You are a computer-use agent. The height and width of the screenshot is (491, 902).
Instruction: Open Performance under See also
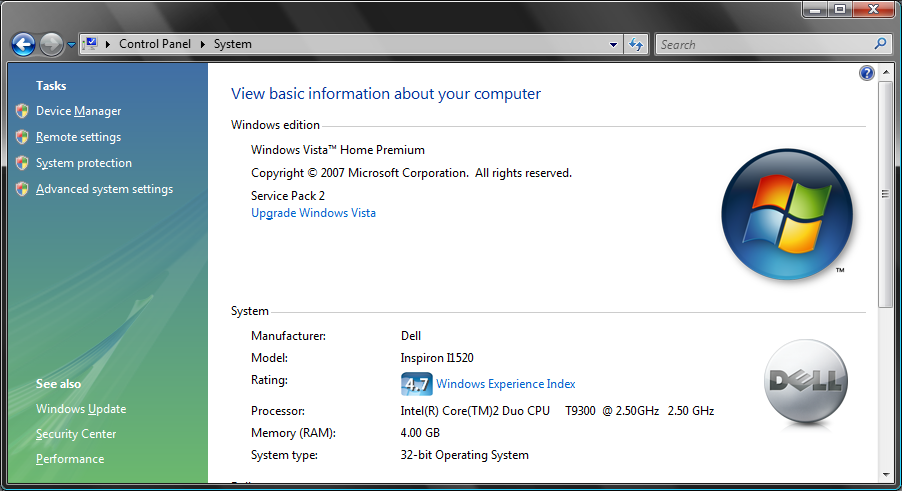[x=70, y=459]
